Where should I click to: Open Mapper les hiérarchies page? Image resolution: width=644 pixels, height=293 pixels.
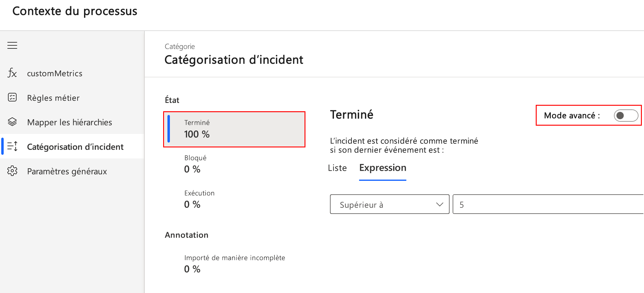coord(70,122)
